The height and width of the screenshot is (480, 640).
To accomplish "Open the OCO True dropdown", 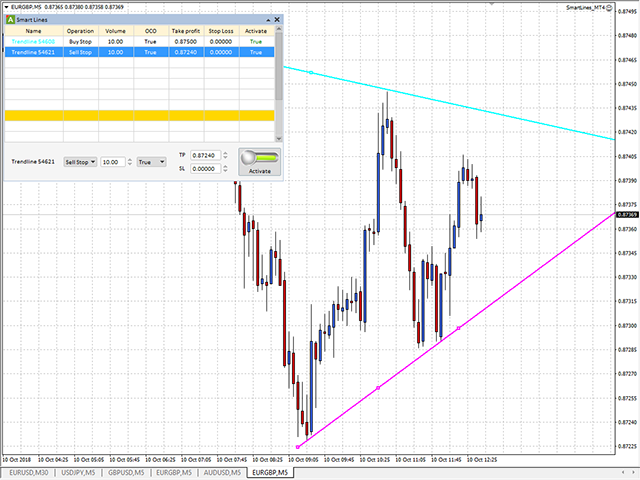I will (x=151, y=162).
